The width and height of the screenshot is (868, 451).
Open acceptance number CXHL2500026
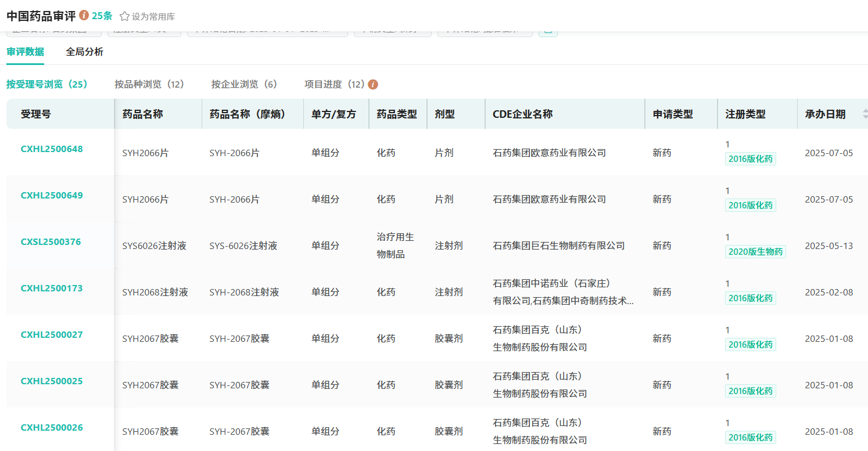(x=52, y=428)
